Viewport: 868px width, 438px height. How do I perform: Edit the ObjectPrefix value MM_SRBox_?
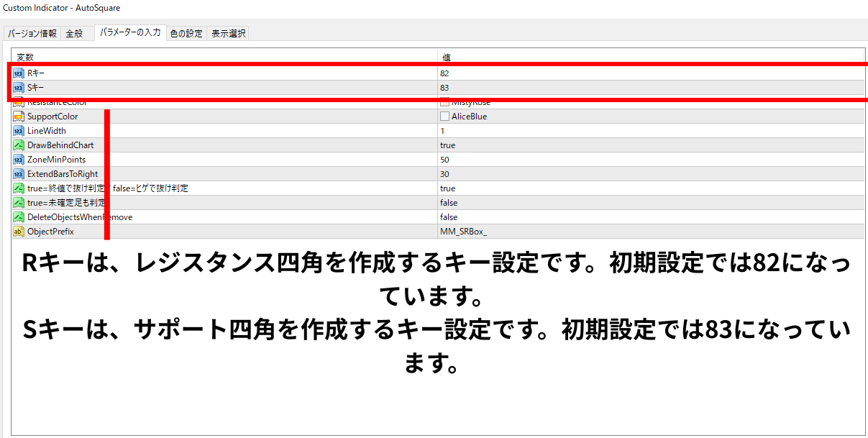652,232
